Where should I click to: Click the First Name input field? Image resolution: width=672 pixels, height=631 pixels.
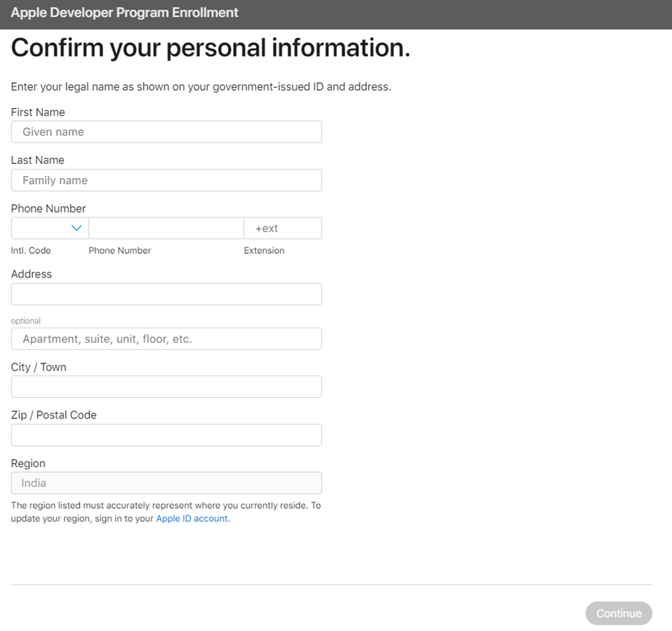166,132
